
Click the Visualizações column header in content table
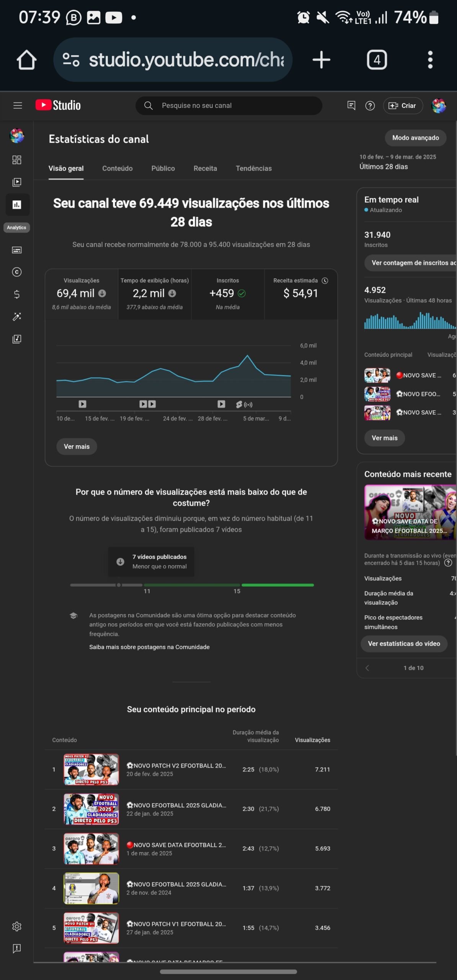coord(312,740)
